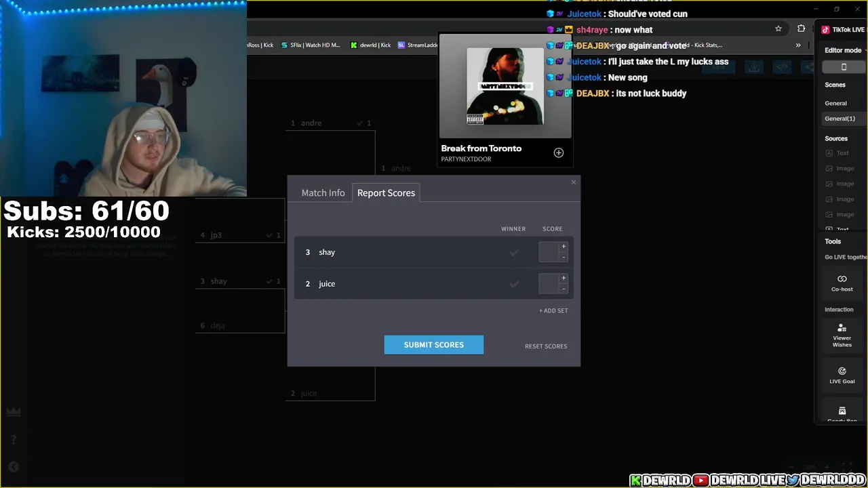Mark juice as winner checkmark
The width and height of the screenshot is (868, 488).
(x=514, y=284)
